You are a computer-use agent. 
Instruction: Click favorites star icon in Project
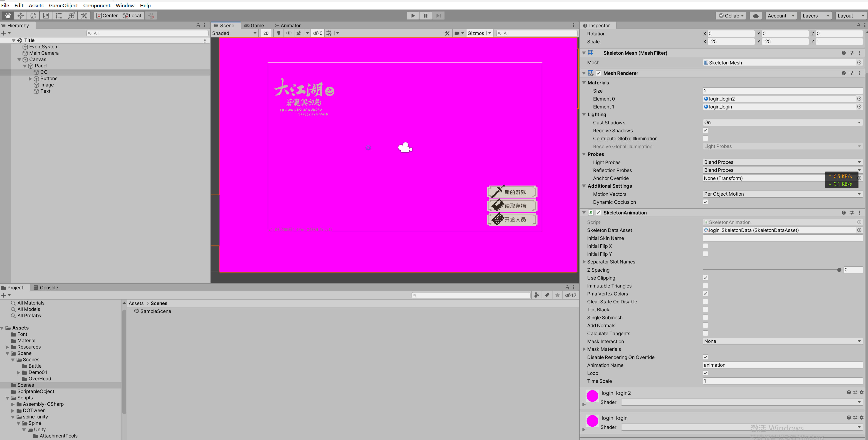(557, 295)
